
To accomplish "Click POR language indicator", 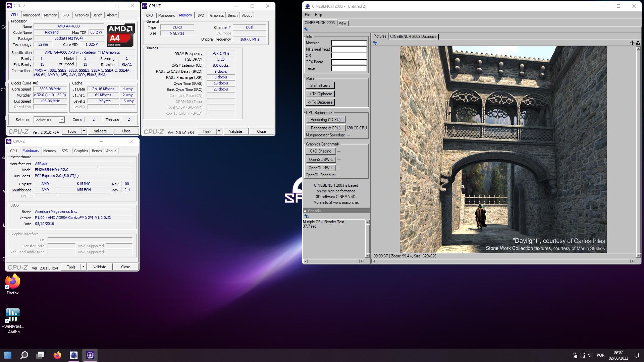I will point(600,355).
